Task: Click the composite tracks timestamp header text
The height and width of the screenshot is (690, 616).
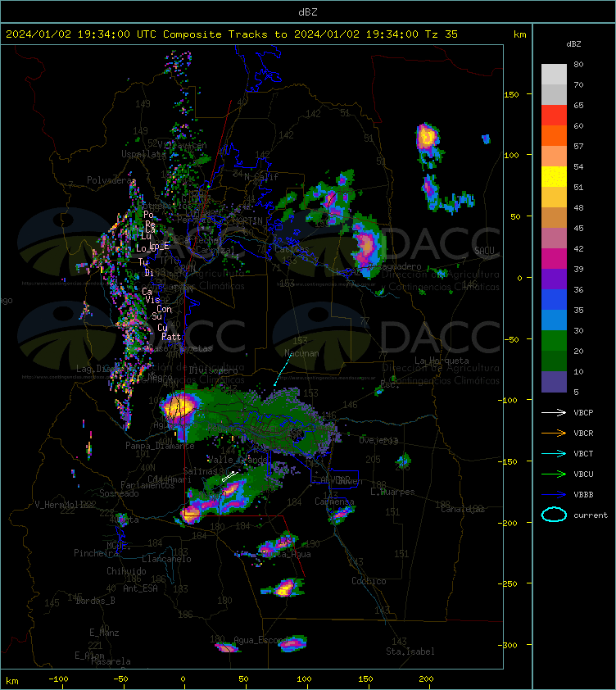Action: click(x=232, y=34)
